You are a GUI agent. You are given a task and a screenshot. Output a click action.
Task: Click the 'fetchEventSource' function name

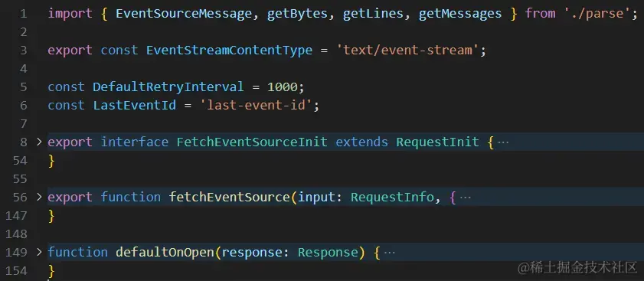point(229,198)
